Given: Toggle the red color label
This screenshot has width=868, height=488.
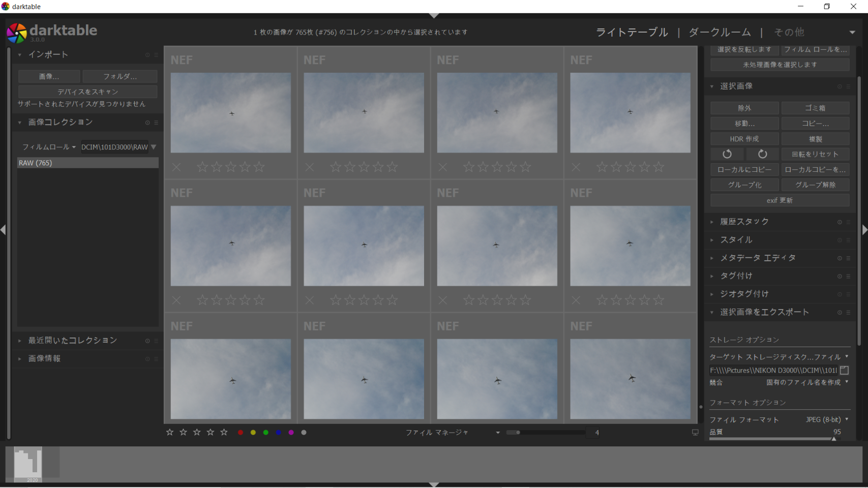Looking at the screenshot, I should pyautogui.click(x=241, y=433).
